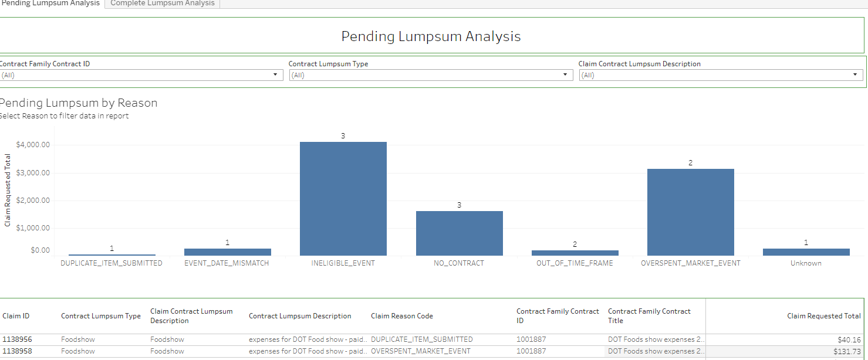Click the NO_CONTRACT bar in chart
The height and width of the screenshot is (360, 868).
click(459, 233)
